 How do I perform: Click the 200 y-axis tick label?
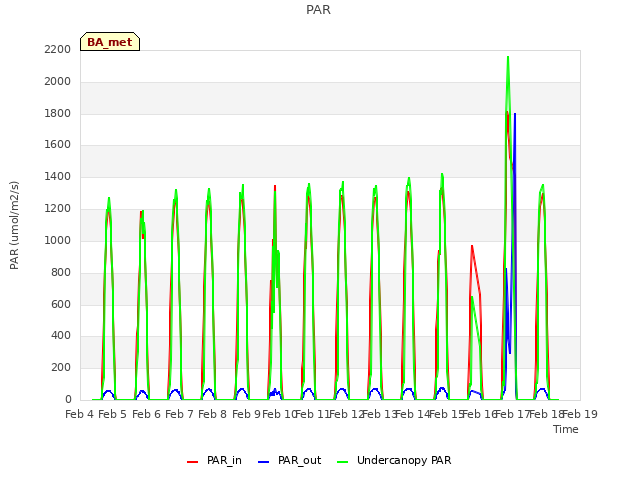(x=61, y=367)
